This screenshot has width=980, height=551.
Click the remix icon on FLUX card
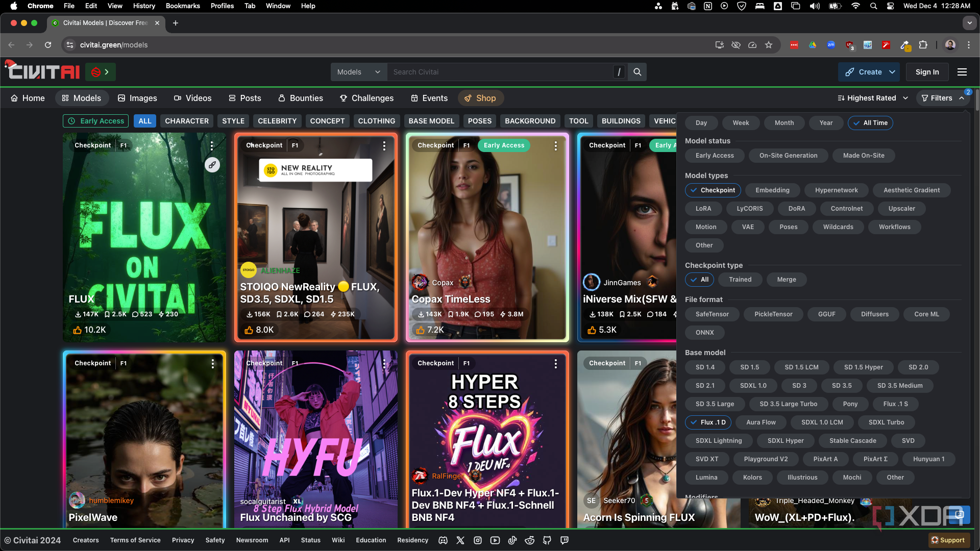(212, 165)
